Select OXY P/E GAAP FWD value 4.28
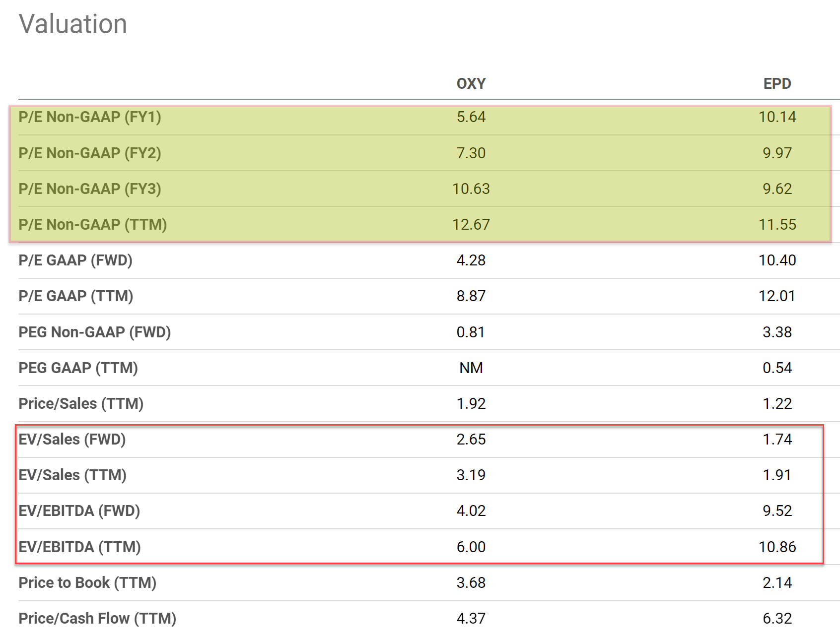The width and height of the screenshot is (840, 638). pyautogui.click(x=471, y=260)
